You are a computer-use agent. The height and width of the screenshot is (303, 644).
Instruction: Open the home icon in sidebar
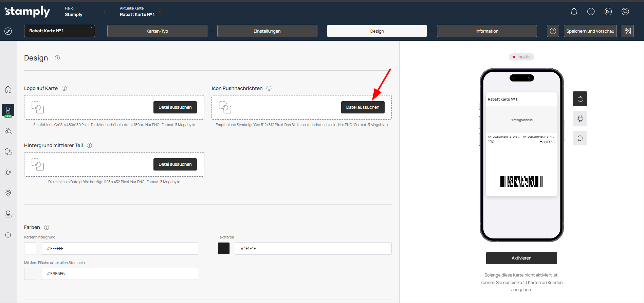tap(8, 89)
